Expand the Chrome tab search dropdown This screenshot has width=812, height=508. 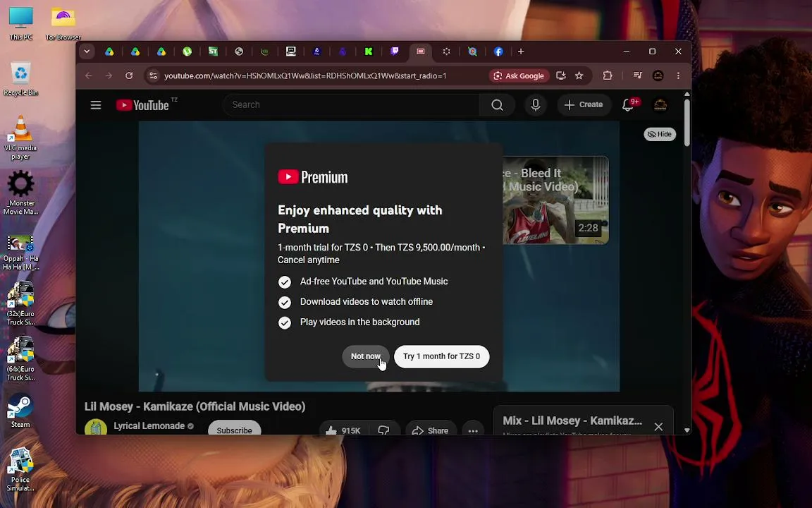[x=87, y=52]
